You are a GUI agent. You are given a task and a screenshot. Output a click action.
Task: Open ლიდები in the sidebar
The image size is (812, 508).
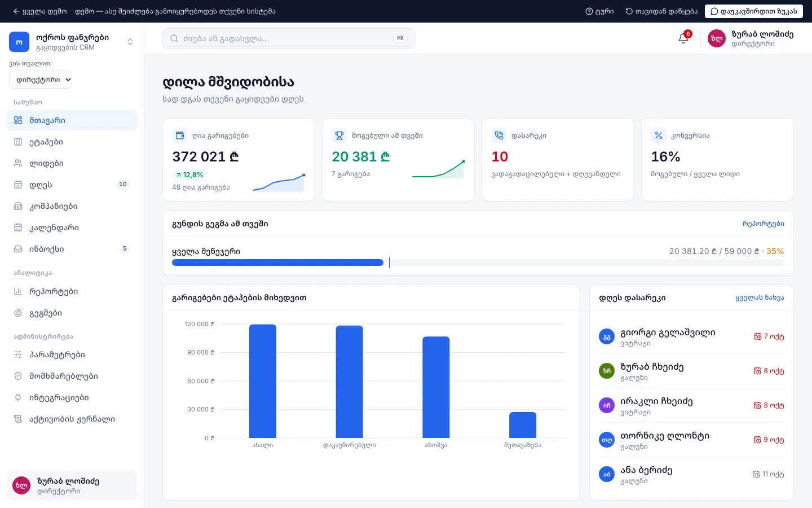click(72, 163)
